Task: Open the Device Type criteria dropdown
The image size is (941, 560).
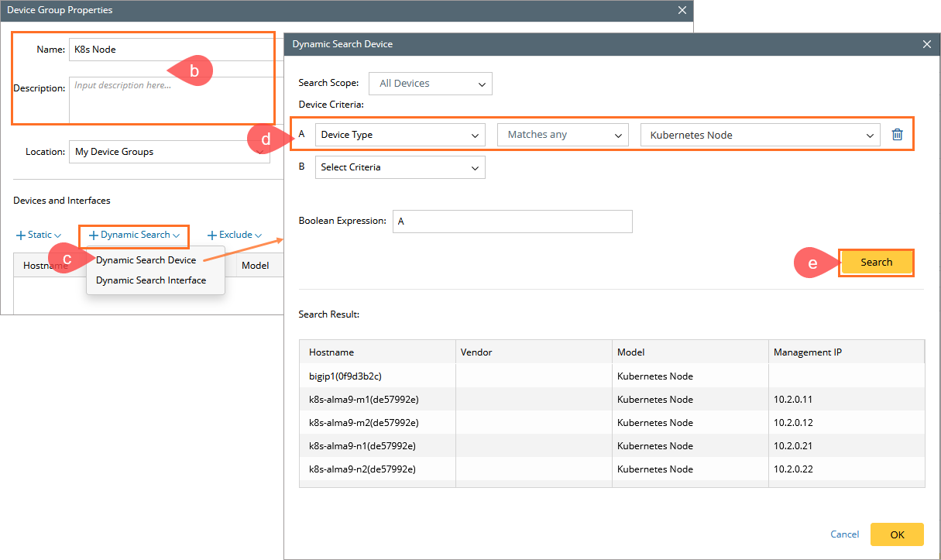Action: [400, 135]
